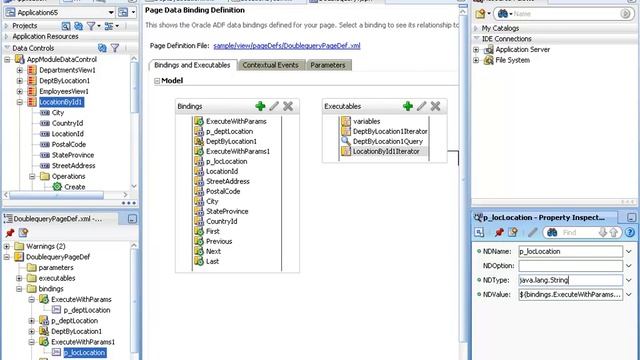
Task: Open the NDType property dropdown arrow
Action: (x=629, y=280)
